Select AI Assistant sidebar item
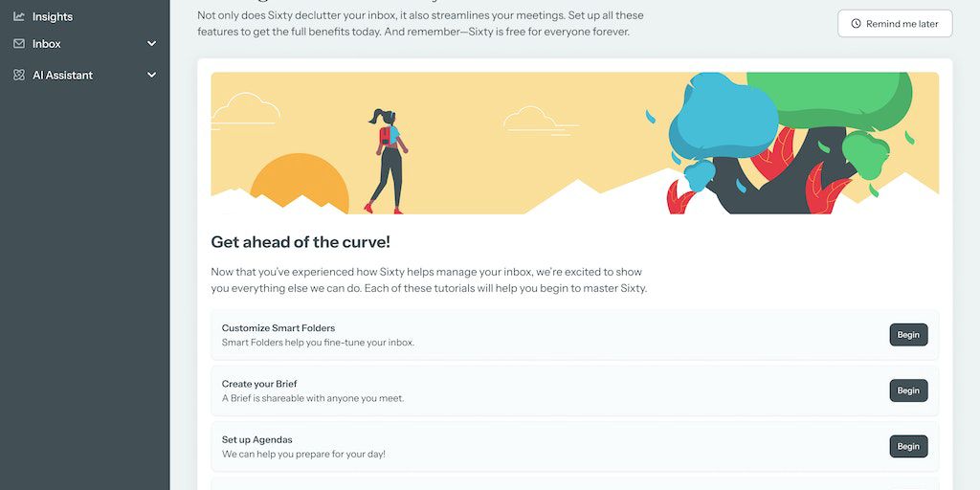The height and width of the screenshot is (490, 980). 85,75
